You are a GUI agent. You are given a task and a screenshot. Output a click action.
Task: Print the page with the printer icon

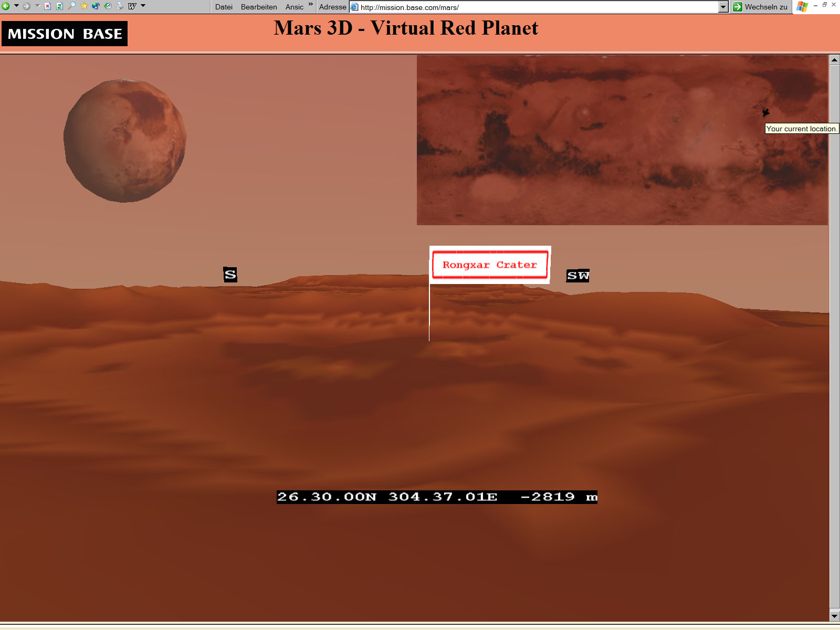120,6
